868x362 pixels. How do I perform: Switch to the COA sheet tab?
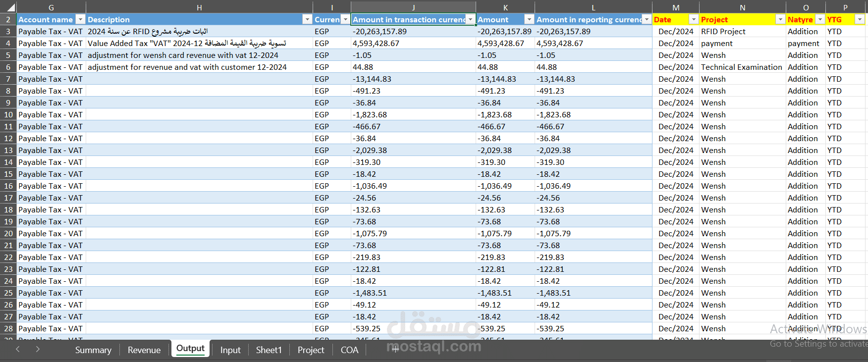point(349,350)
